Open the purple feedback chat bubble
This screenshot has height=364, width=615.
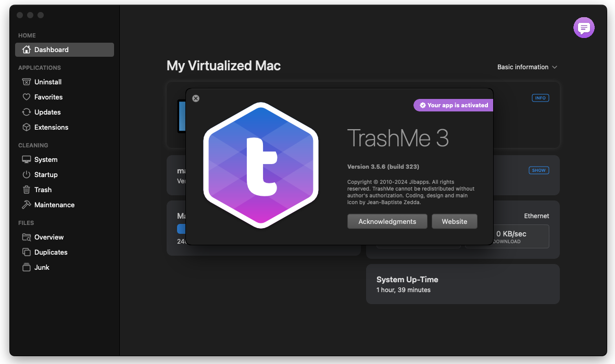coord(584,28)
